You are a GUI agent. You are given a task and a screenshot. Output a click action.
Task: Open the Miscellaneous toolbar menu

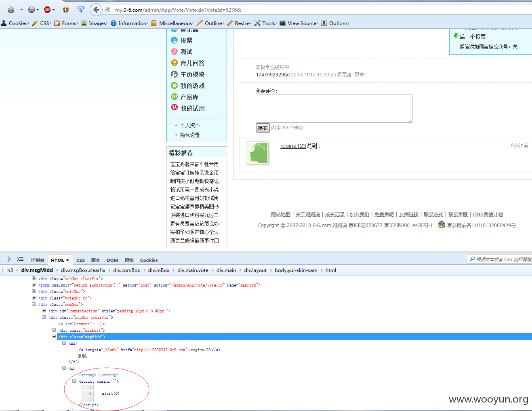pyautogui.click(x=172, y=23)
